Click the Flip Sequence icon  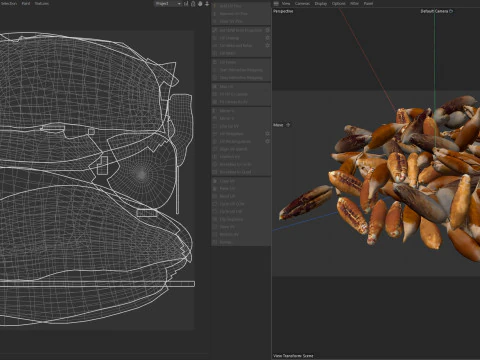[215, 219]
